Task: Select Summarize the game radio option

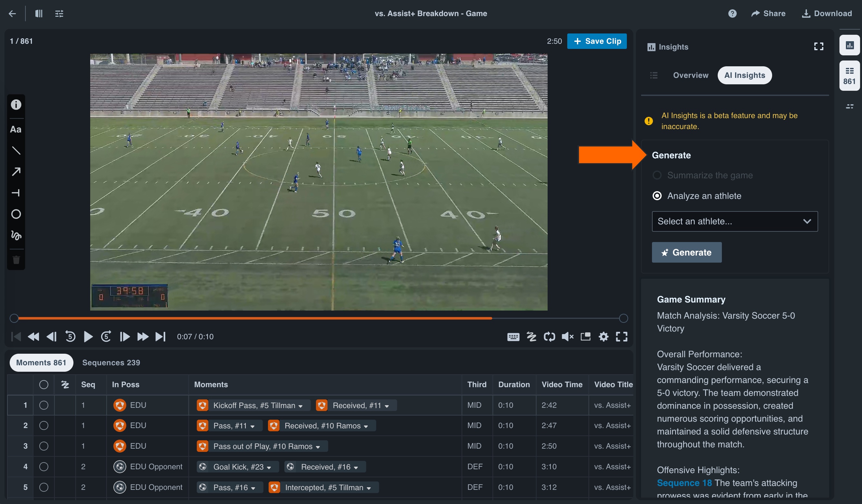Action: [x=657, y=175]
